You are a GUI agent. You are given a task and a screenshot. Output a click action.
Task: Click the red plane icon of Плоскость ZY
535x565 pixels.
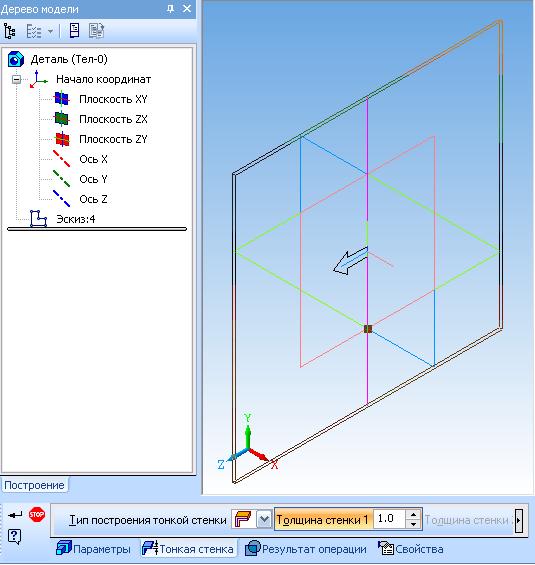coord(62,139)
